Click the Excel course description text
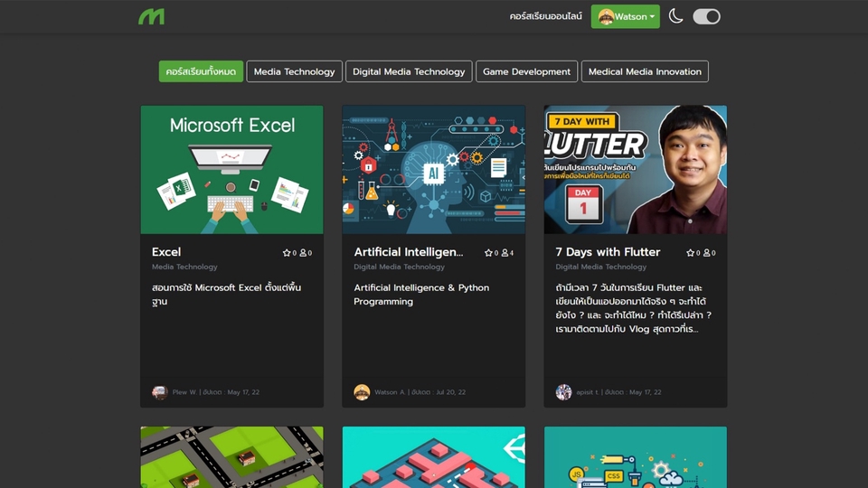Viewport: 868px width, 488px height. (x=226, y=295)
